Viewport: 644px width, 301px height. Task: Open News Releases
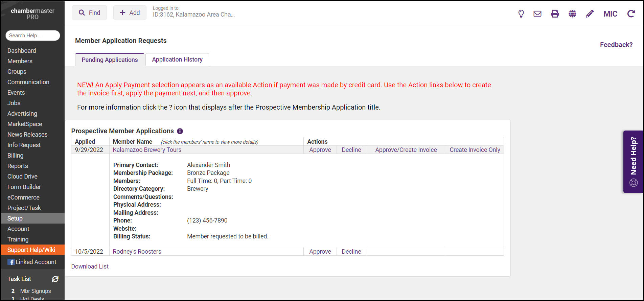27,135
